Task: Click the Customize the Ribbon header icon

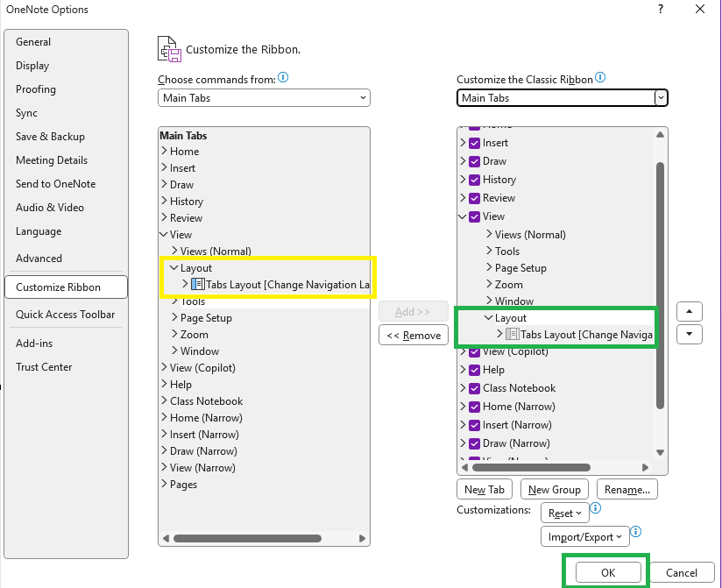Action: [169, 49]
